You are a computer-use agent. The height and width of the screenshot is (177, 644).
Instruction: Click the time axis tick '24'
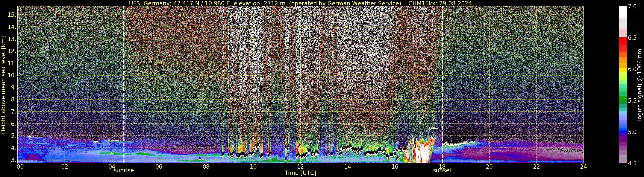tap(583, 167)
